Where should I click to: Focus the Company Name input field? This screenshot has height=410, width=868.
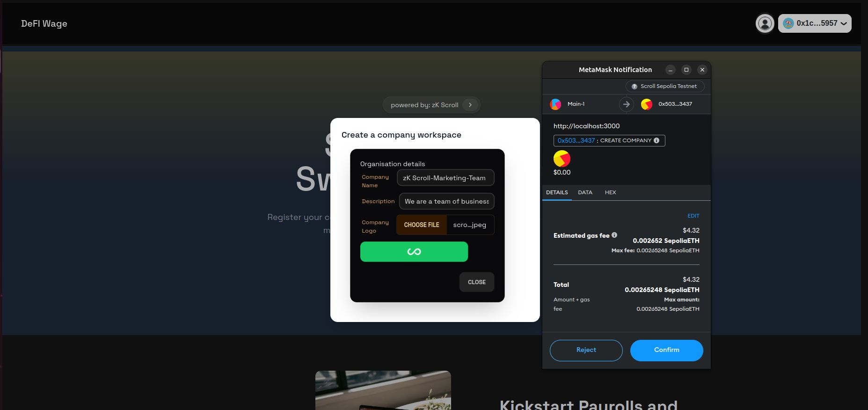pyautogui.click(x=445, y=178)
